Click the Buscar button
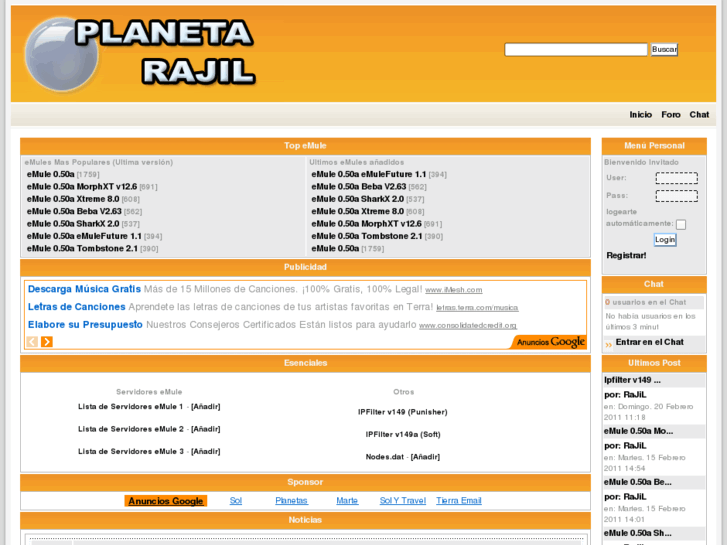 pyautogui.click(x=664, y=49)
